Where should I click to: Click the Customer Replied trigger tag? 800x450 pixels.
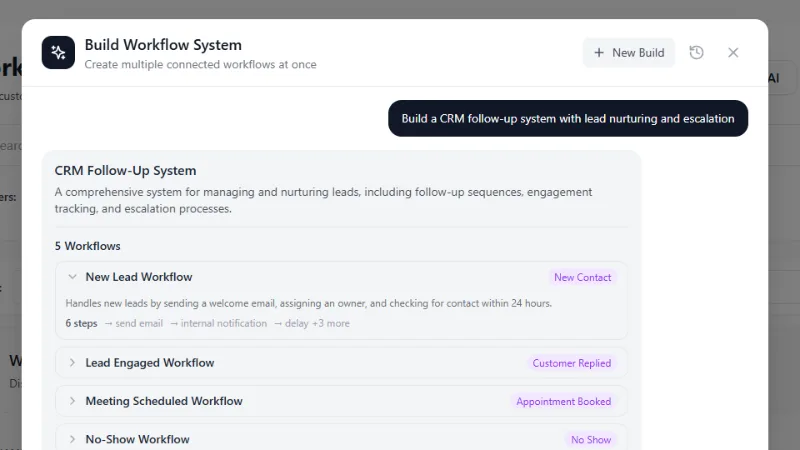tap(571, 363)
